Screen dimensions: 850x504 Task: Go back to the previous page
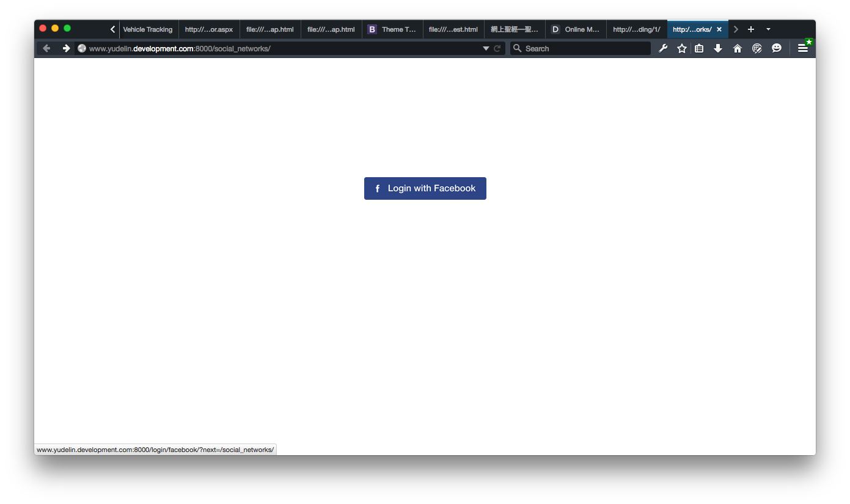pos(46,48)
